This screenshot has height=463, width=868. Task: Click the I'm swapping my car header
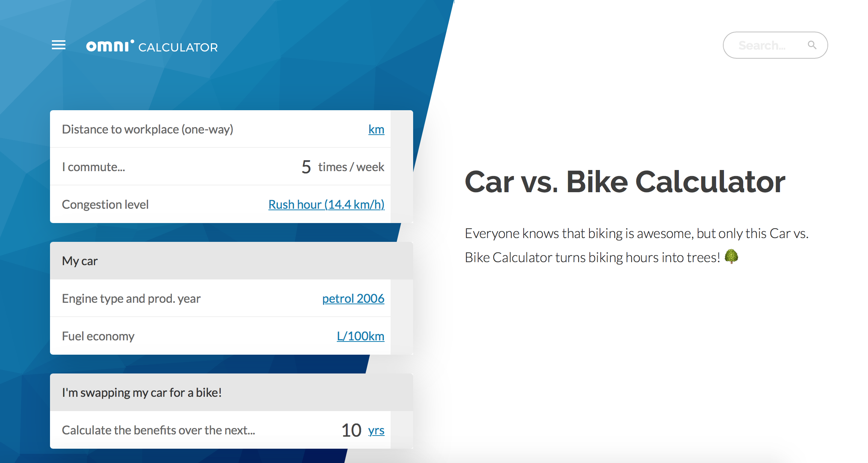[142, 392]
